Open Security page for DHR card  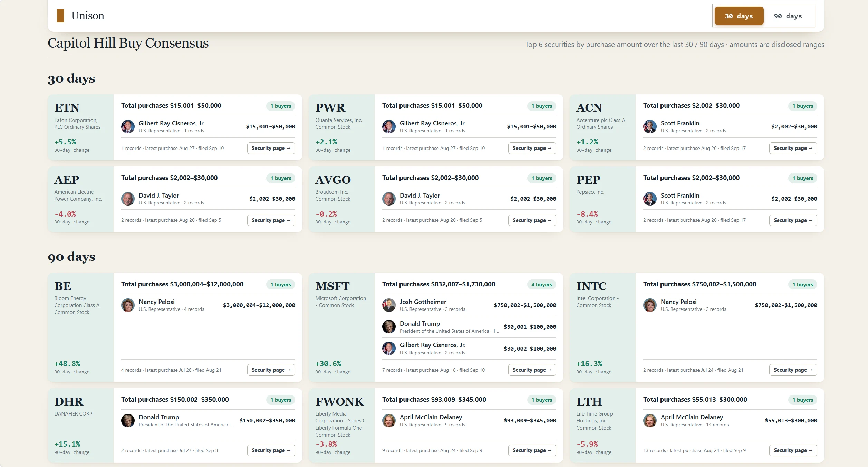(271, 450)
